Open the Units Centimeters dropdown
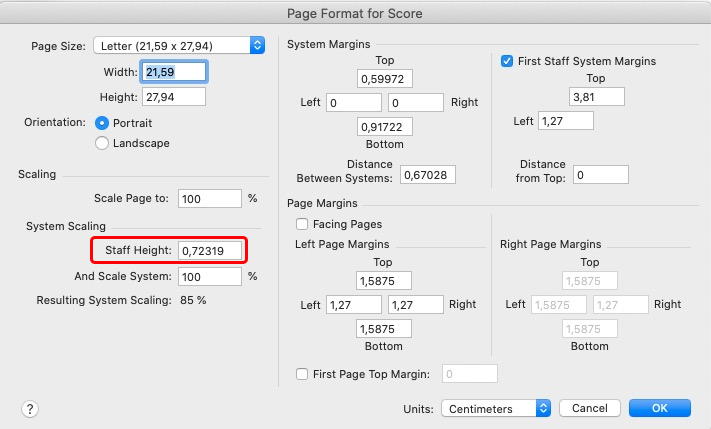 coord(496,408)
